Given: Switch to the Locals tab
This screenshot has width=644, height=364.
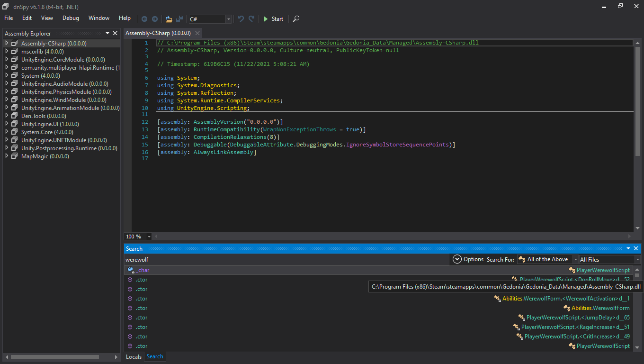Looking at the screenshot, I should [x=134, y=357].
